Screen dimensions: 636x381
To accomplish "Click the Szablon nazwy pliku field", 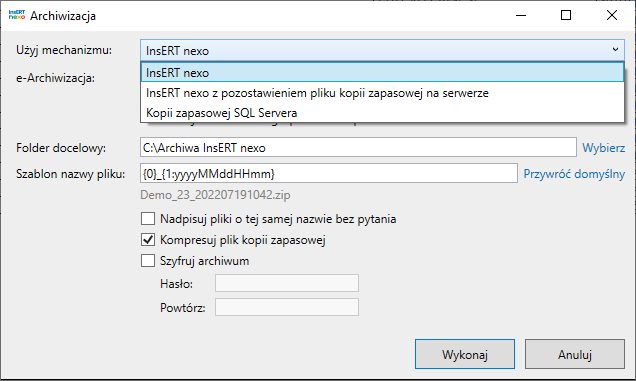I will [329, 173].
